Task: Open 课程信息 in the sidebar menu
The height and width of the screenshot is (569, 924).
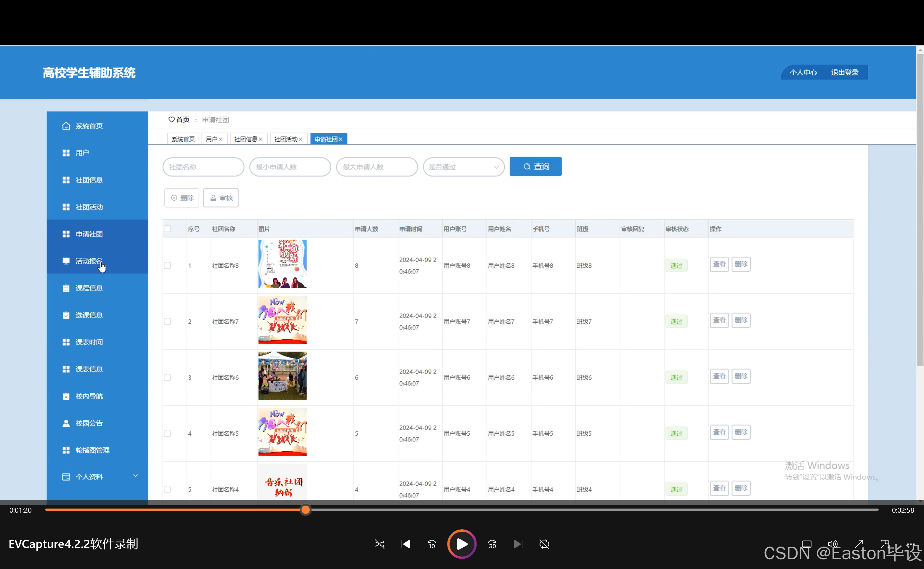Action: point(89,288)
